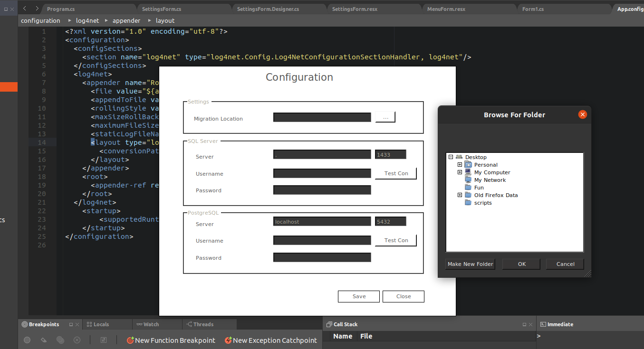Switch to the Form1.cs tab
The width and height of the screenshot is (644, 349).
(565, 9)
